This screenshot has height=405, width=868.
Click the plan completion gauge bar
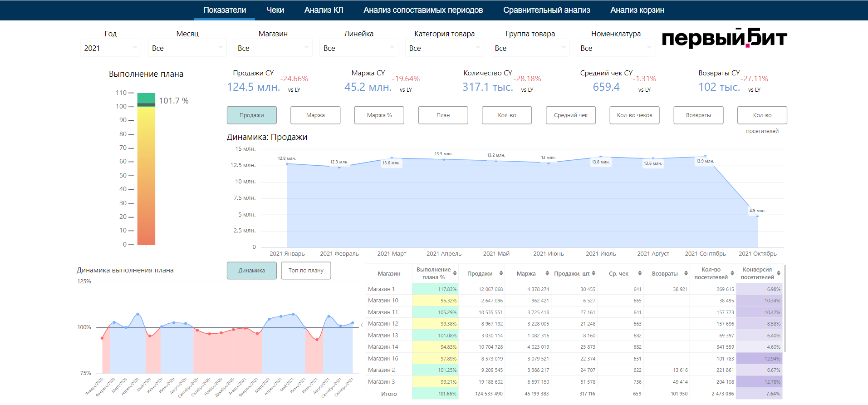click(146, 169)
